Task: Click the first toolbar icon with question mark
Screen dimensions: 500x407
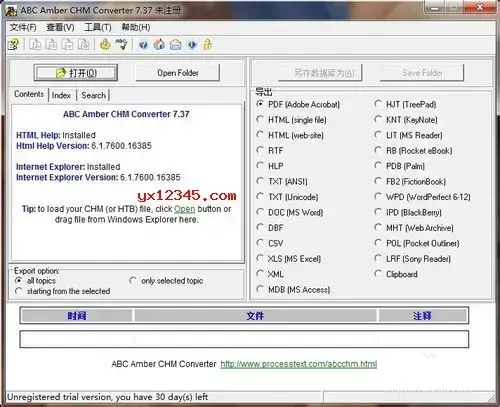Action: tap(14, 45)
